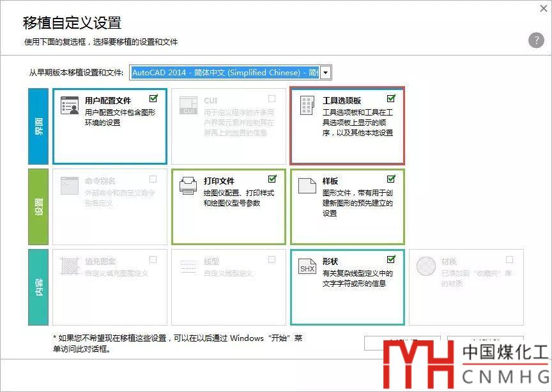
Task: Select the blue 界面 category label
Action: (39, 126)
